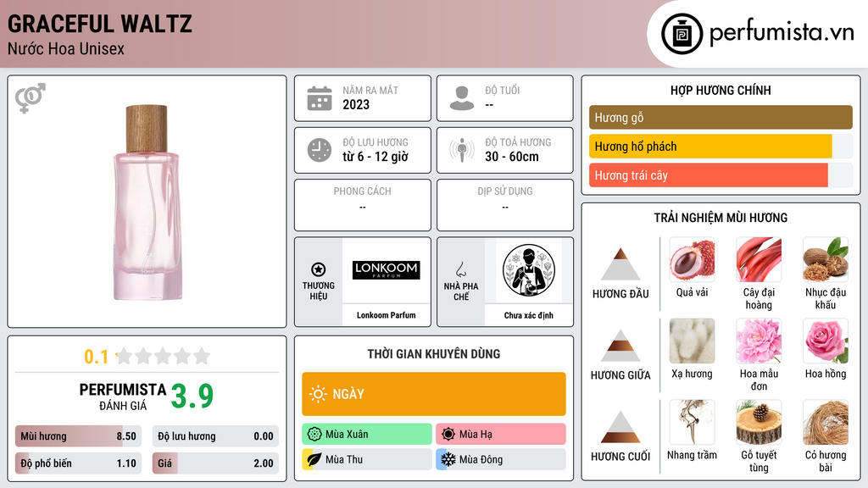Screen dimensions: 868x488
Task: Click the middle-note pyramid icon above Hương giữa
Action: pos(620,346)
